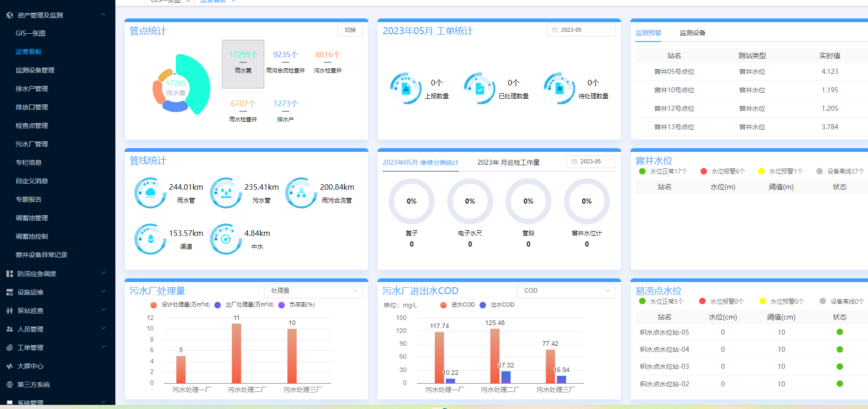This screenshot has width=868, height=409.
Task: Click 设备离线37个 legend in 窨井水位
Action: click(840, 171)
